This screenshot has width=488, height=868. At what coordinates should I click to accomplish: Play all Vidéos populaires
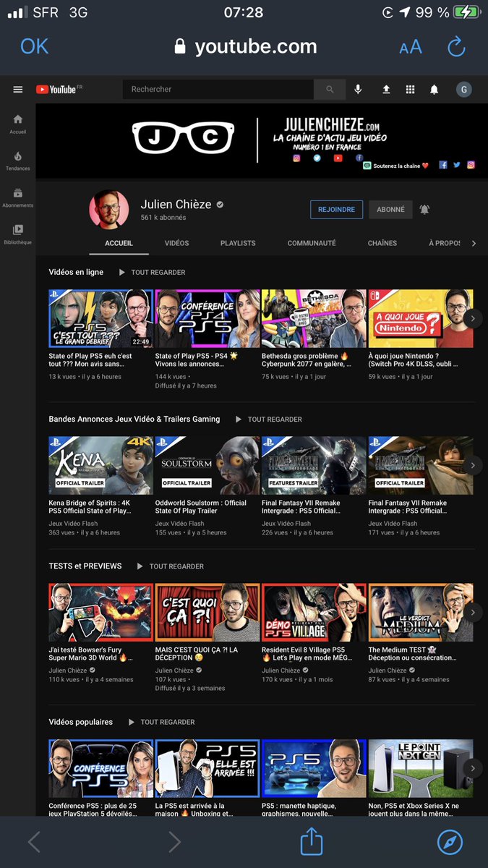pyautogui.click(x=161, y=723)
